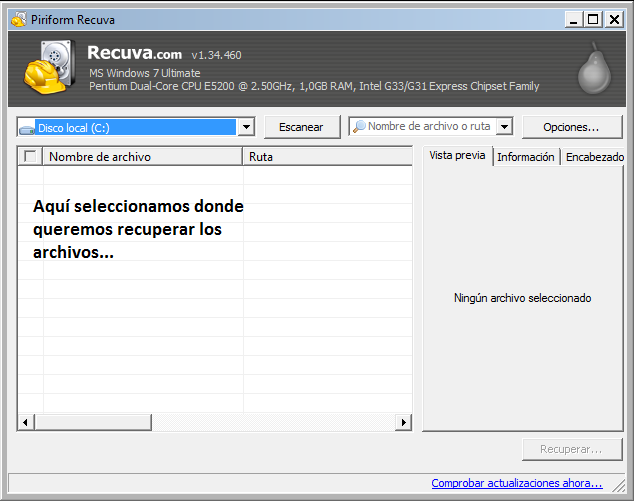The width and height of the screenshot is (634, 501).
Task: Sort by the Ruta column header
Action: pos(326,156)
